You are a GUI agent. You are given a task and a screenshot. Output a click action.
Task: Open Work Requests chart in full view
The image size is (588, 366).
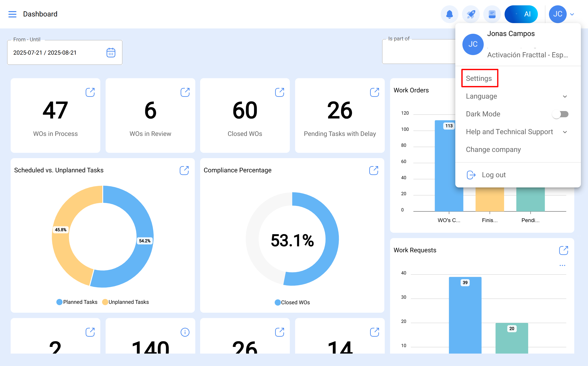[x=564, y=251]
